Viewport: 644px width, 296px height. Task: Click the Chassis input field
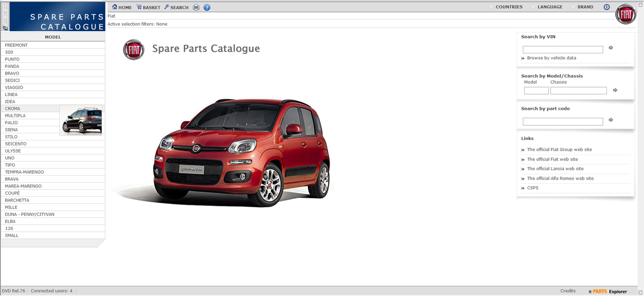tap(578, 91)
